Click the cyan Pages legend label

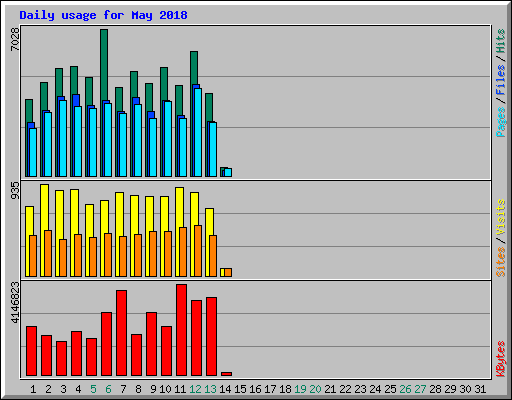[501, 122]
